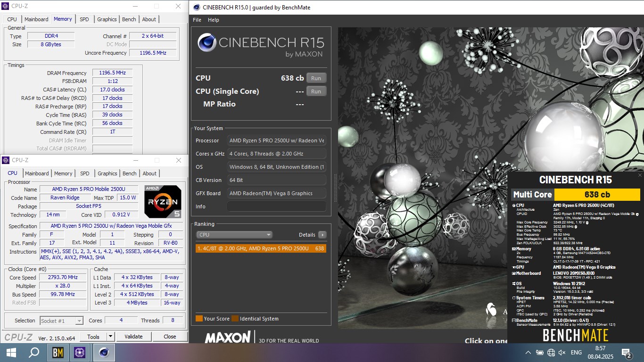
Task: Open About tab in CPU-Z memory window
Action: pos(149,19)
